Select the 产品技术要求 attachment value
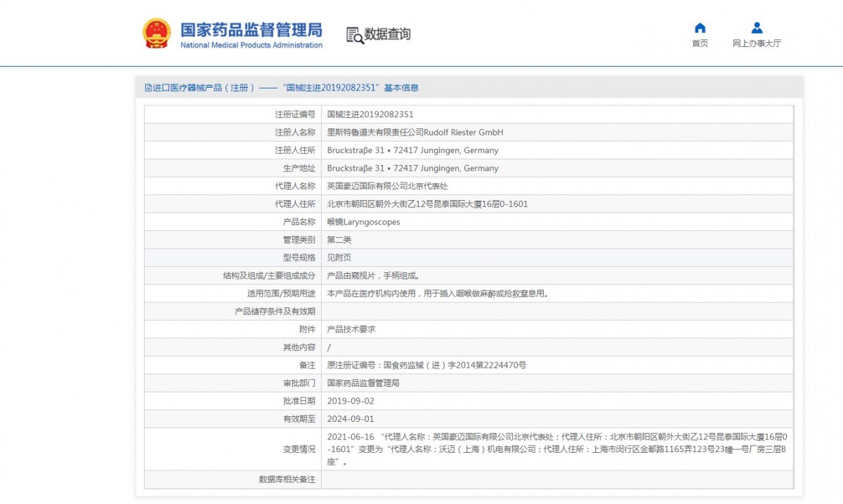Screen dimensions: 843x504 (557, 329)
